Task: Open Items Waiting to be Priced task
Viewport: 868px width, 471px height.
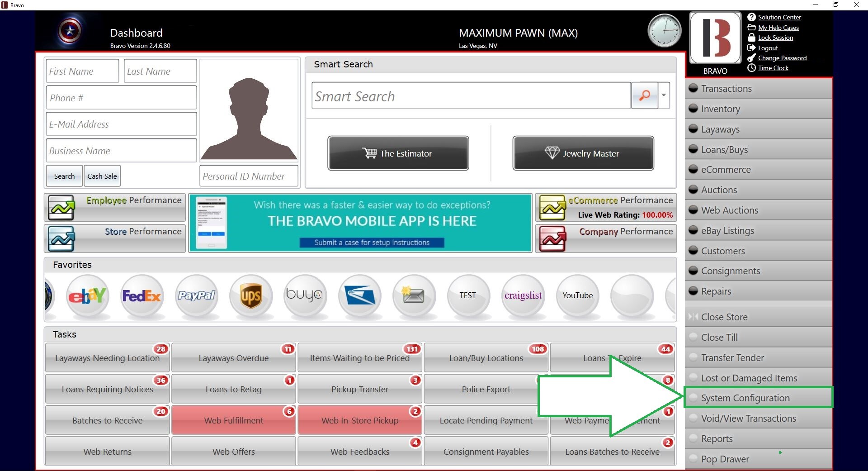Action: coord(360,358)
